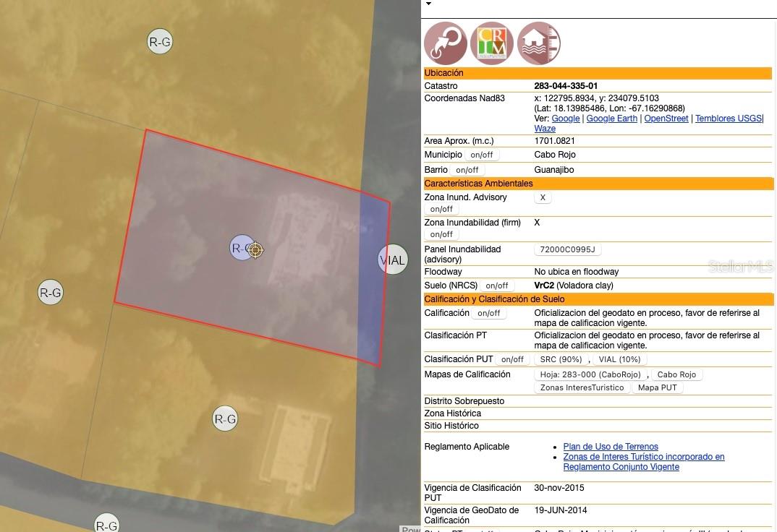Click the VrC2 (Voladora clay) soil value
The image size is (777, 532).
pos(574,286)
